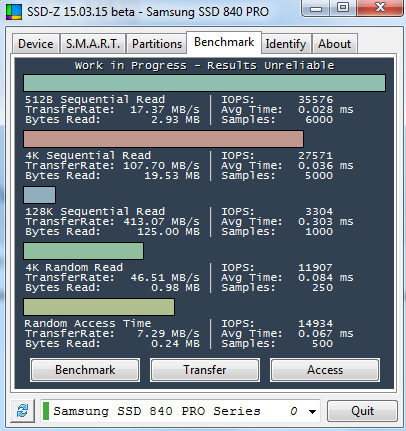Image resolution: width=406 pixels, height=431 pixels.
Task: Click the samples value '5000'
Action: tap(319, 176)
